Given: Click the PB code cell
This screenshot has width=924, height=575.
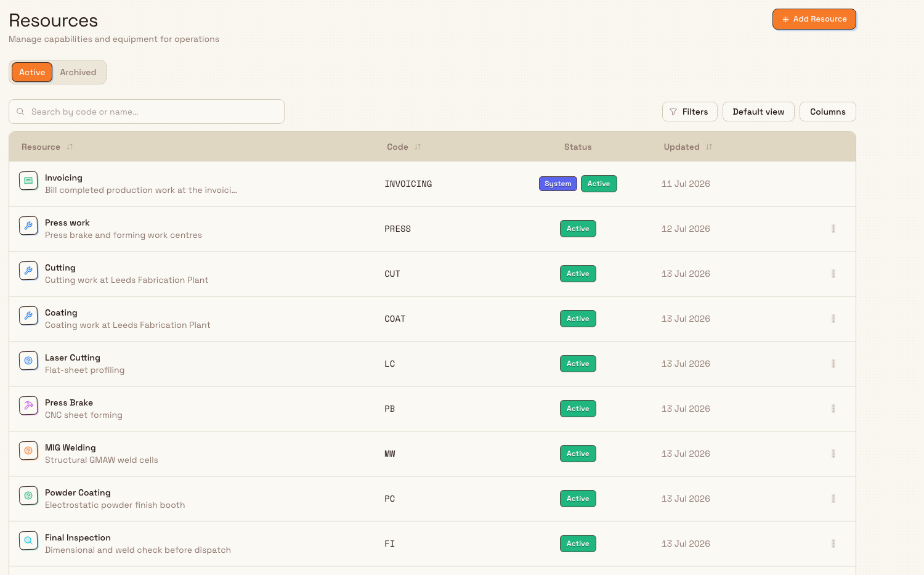Looking at the screenshot, I should [390, 409].
